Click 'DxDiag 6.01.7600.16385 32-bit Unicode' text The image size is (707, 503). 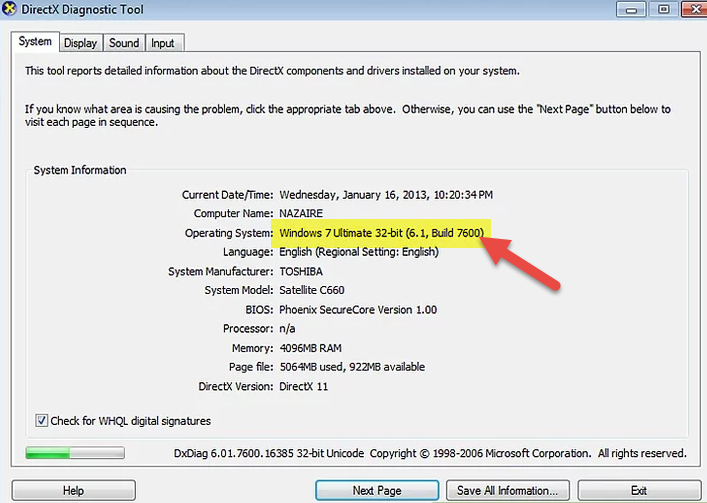pyautogui.click(x=269, y=453)
